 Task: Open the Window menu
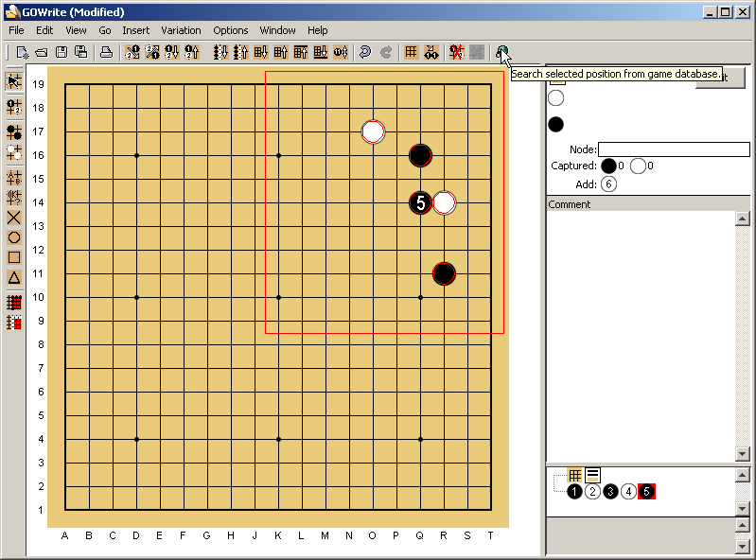tap(277, 30)
